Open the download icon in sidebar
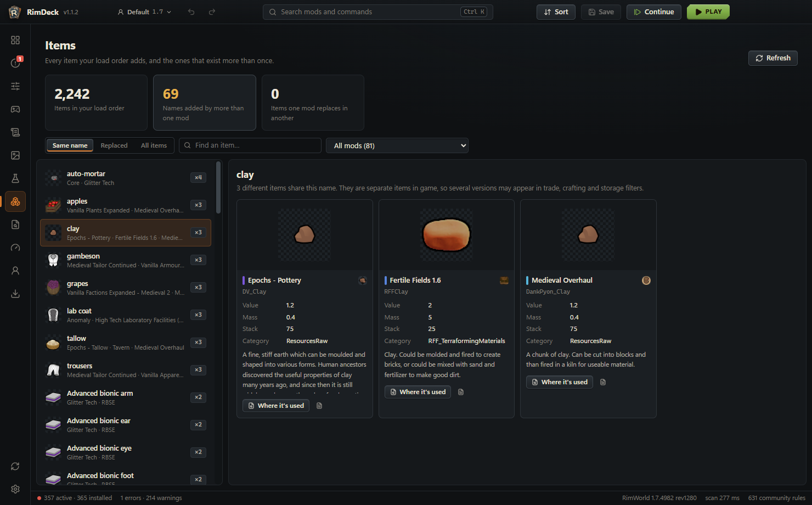The width and height of the screenshot is (812, 505). [x=15, y=294]
